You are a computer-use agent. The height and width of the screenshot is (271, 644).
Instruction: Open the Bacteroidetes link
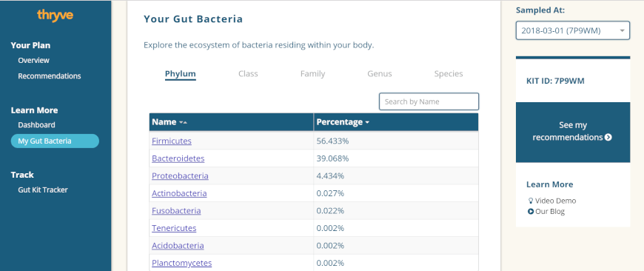(x=178, y=158)
